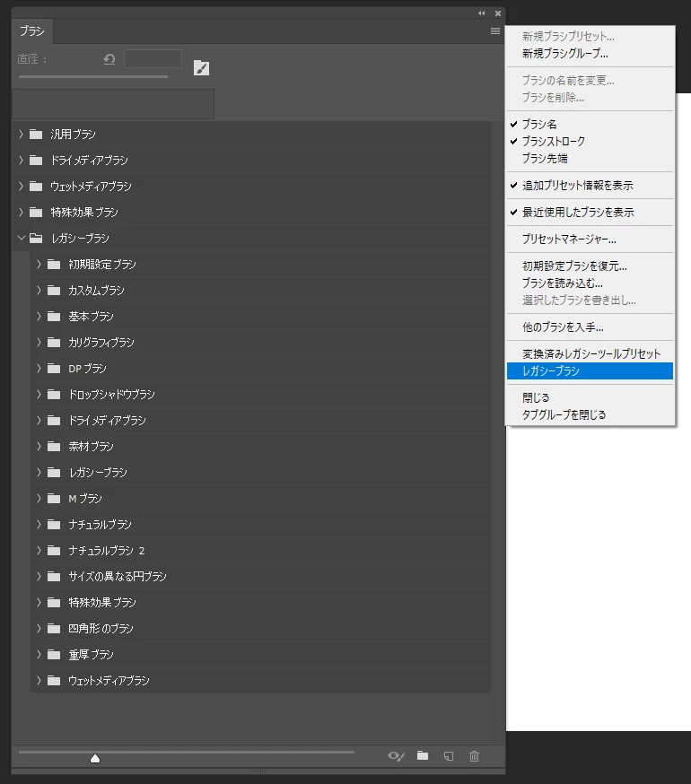The image size is (691, 784).
Task: Expand the top-level ドライメディアブラシ group chevron
Action: 21,160
